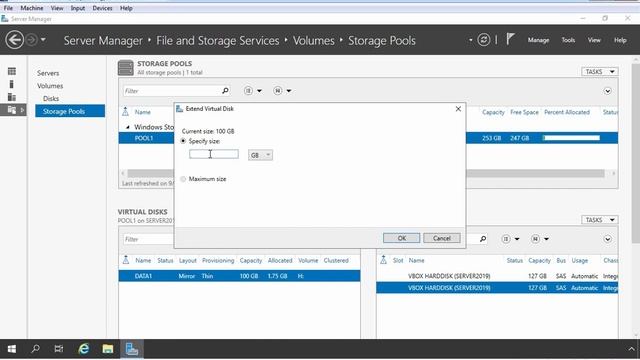
Task: Click the size value input box
Action: pyautogui.click(x=214, y=154)
